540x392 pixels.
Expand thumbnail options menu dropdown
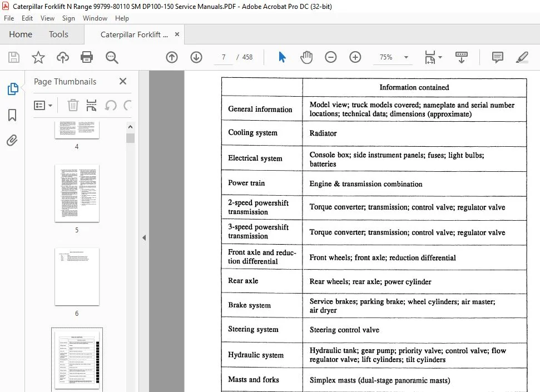point(43,106)
